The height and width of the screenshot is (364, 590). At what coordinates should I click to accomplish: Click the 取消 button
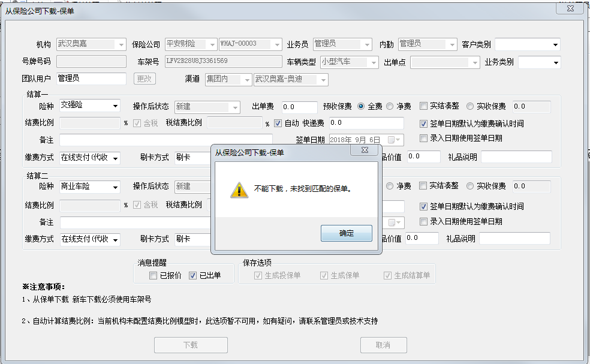click(383, 345)
